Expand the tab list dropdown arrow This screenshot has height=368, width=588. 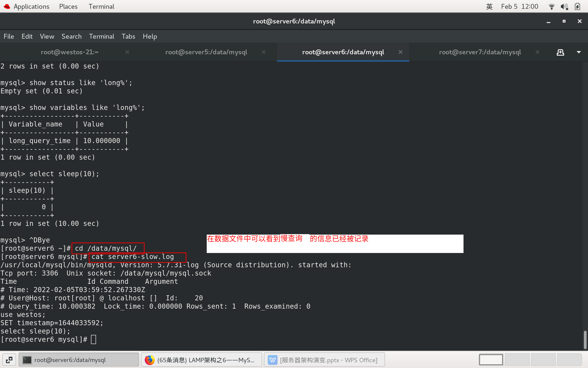(579, 52)
